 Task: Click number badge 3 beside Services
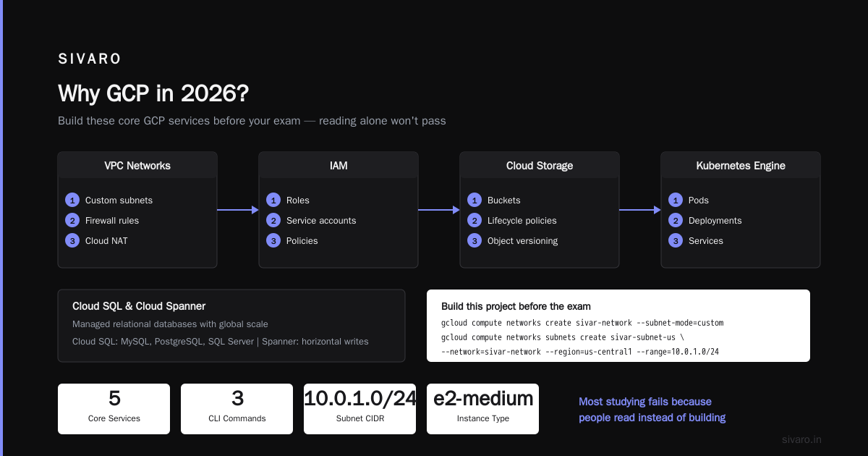pyautogui.click(x=675, y=241)
